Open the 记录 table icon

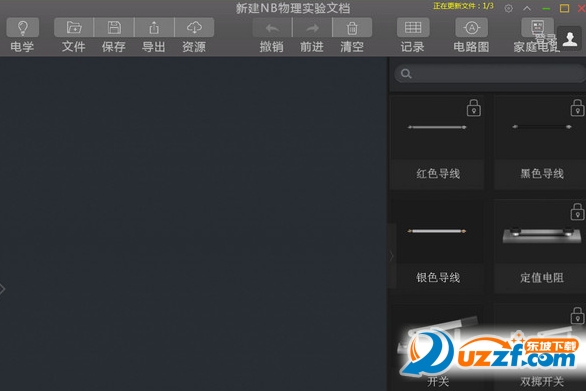coord(413,28)
